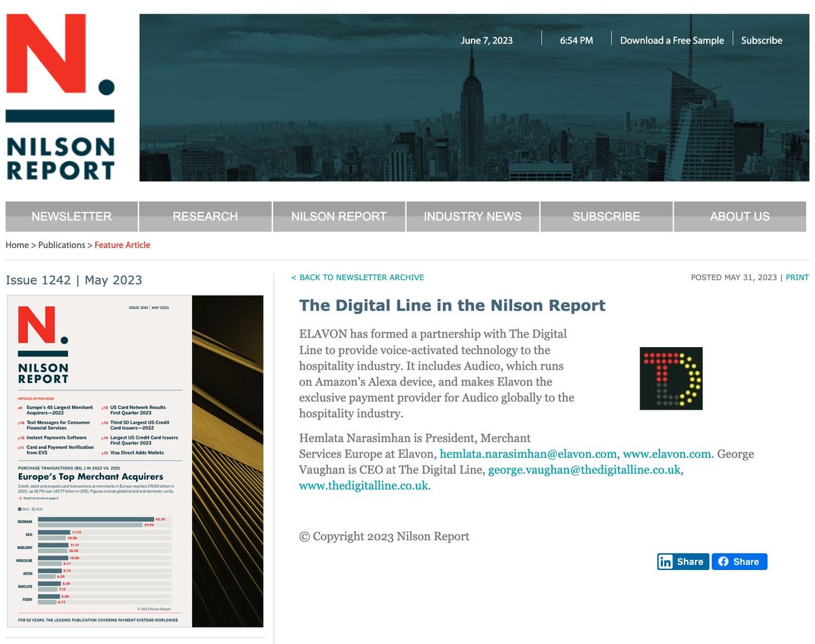The height and width of the screenshot is (644, 815).
Task: Open the Research menu
Action: [205, 217]
